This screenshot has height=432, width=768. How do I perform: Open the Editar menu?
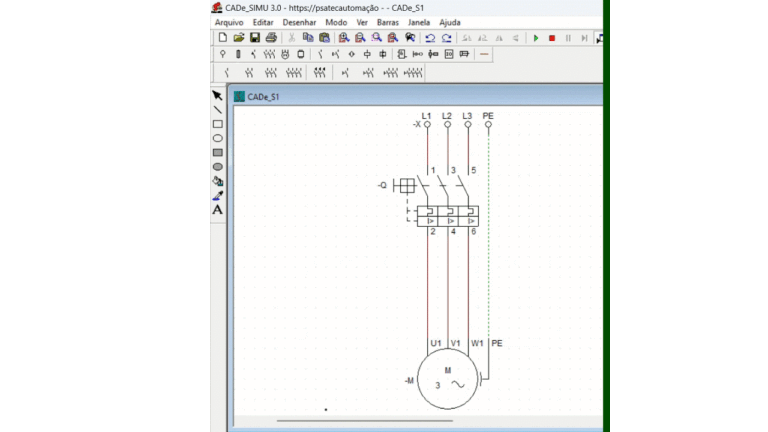pyautogui.click(x=263, y=23)
